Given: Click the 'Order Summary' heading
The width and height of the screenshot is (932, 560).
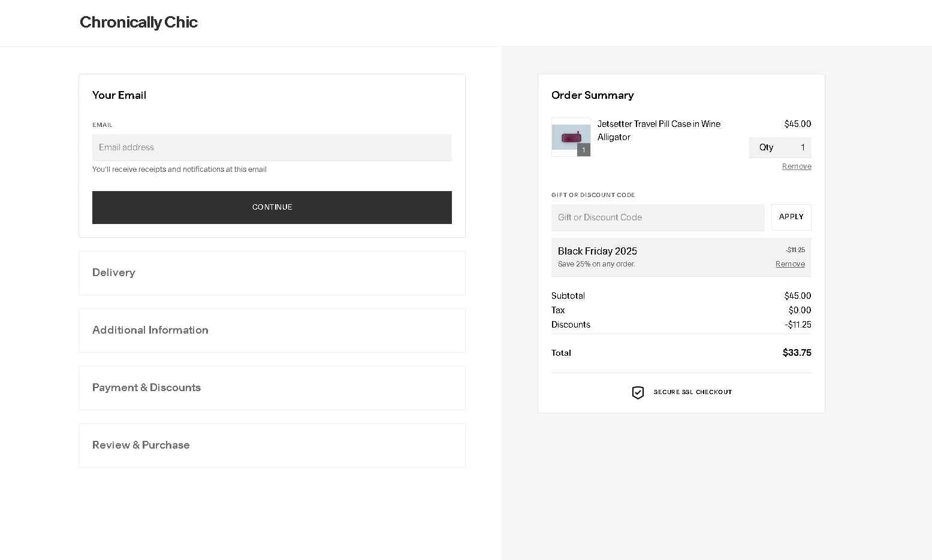Looking at the screenshot, I should click(592, 95).
